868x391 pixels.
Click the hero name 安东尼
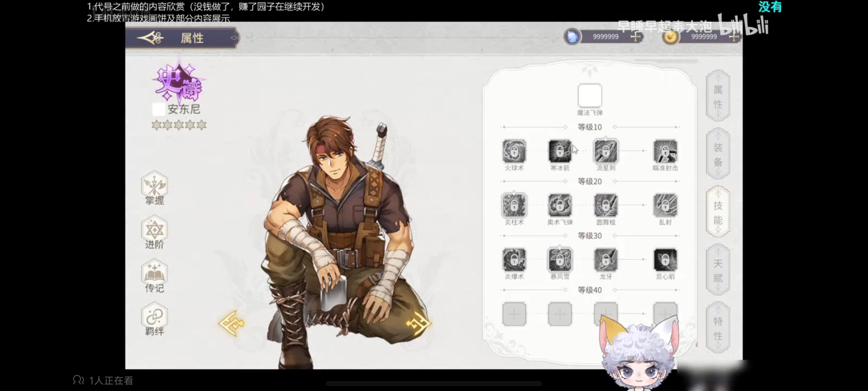click(x=184, y=109)
